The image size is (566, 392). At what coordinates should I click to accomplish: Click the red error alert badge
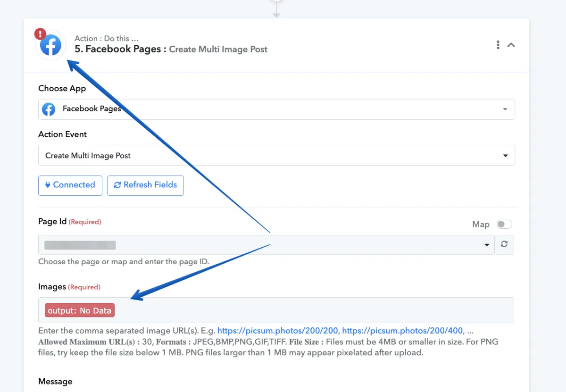tap(40, 34)
